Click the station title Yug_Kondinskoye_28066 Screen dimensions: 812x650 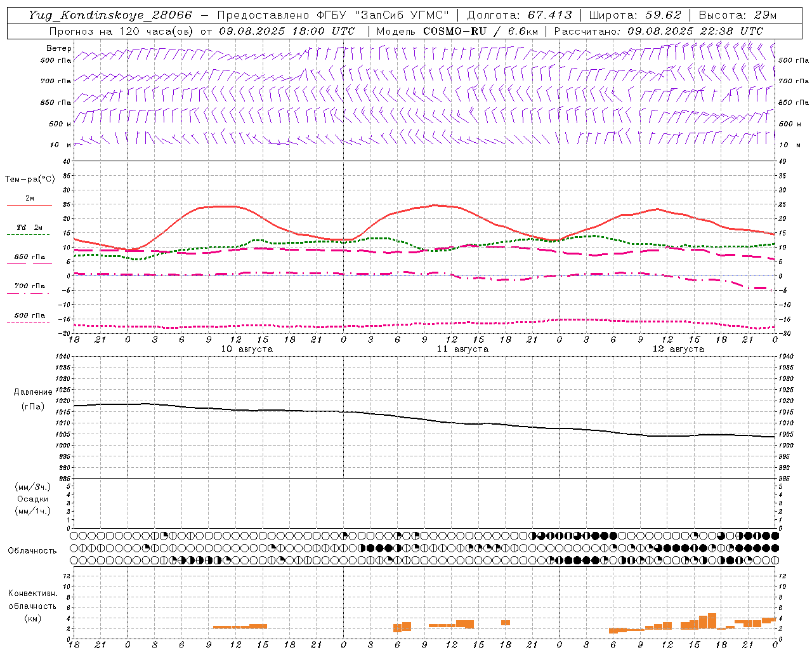tap(110, 15)
